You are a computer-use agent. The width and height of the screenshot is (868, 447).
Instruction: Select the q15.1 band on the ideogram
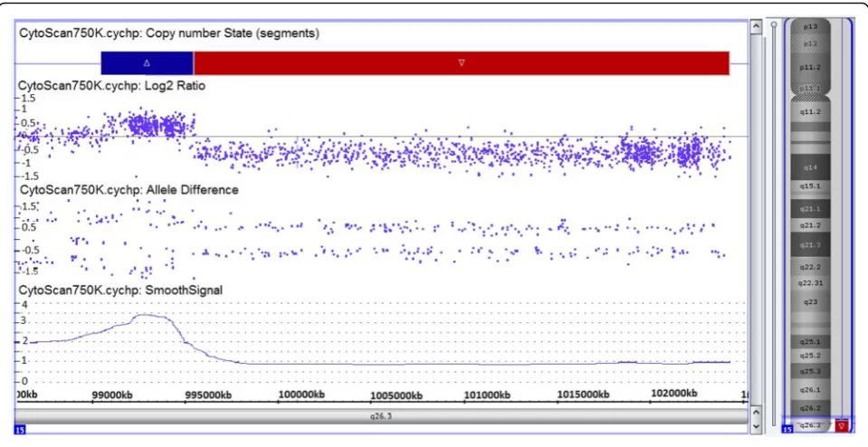point(810,186)
